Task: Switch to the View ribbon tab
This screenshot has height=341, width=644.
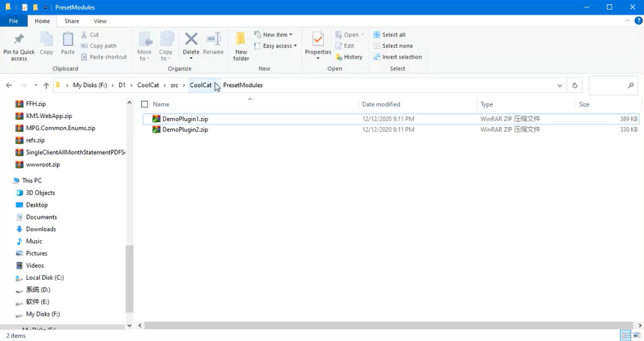Action: (x=100, y=21)
